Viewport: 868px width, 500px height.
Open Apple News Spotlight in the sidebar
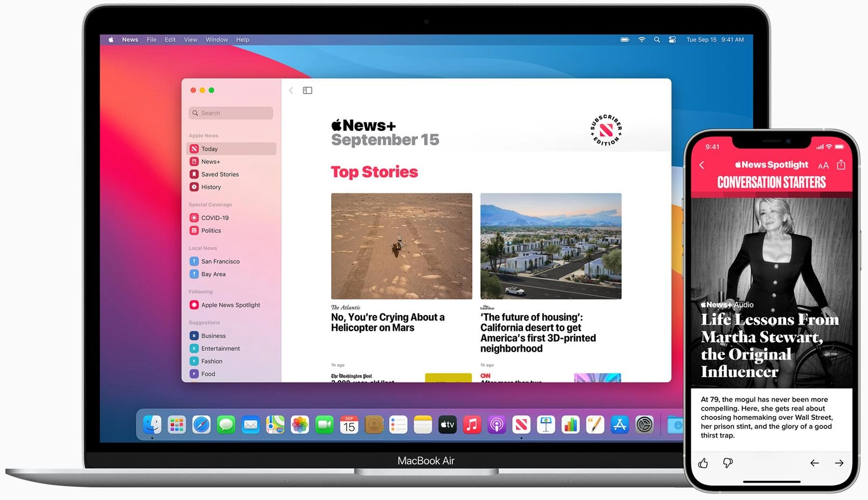coord(232,305)
